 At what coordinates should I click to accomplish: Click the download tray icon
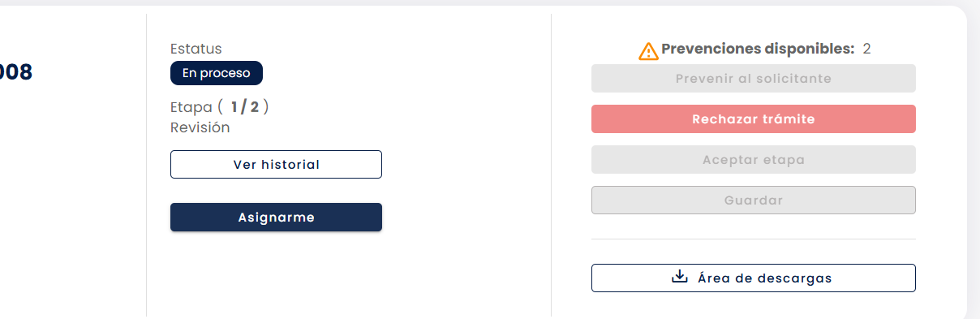coord(680,277)
